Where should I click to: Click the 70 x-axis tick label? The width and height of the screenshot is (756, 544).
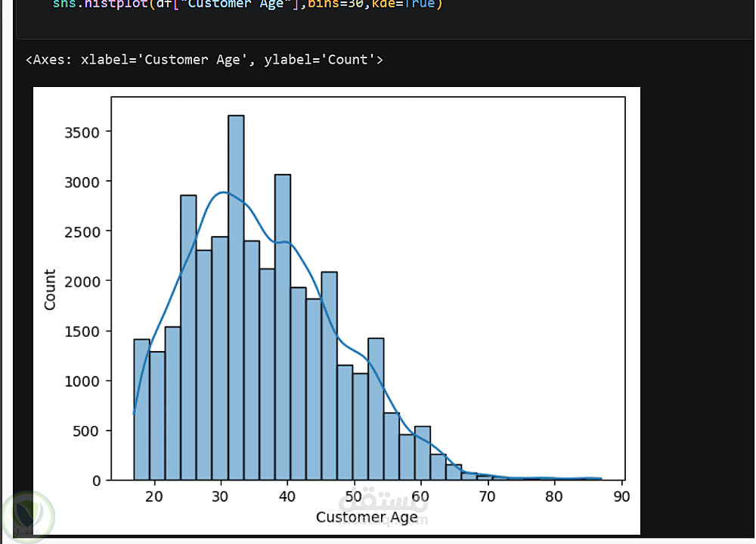pyautogui.click(x=488, y=496)
